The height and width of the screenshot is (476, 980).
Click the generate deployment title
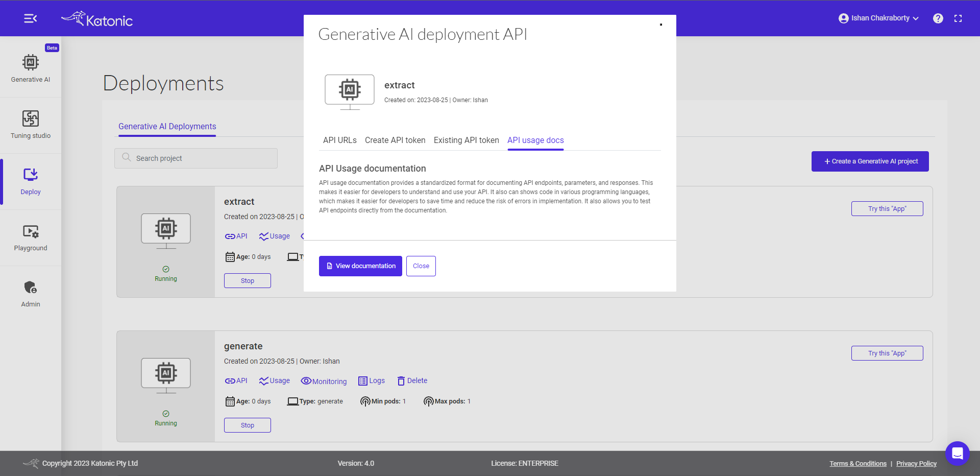point(243,346)
